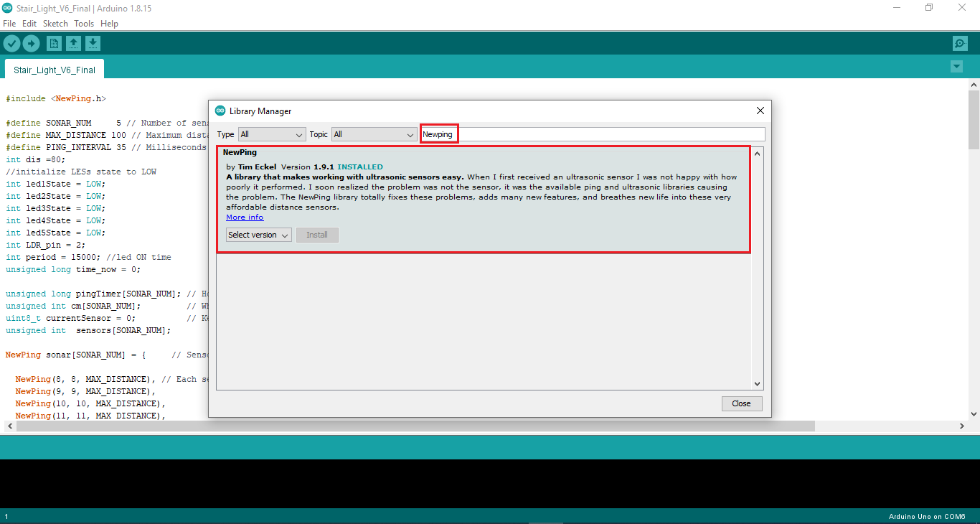980x524 pixels.
Task: Click the Newping search field
Action: pos(593,134)
